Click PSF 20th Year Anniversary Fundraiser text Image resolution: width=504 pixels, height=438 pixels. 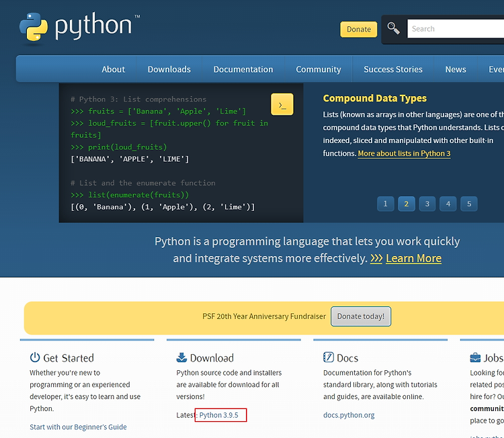point(264,316)
